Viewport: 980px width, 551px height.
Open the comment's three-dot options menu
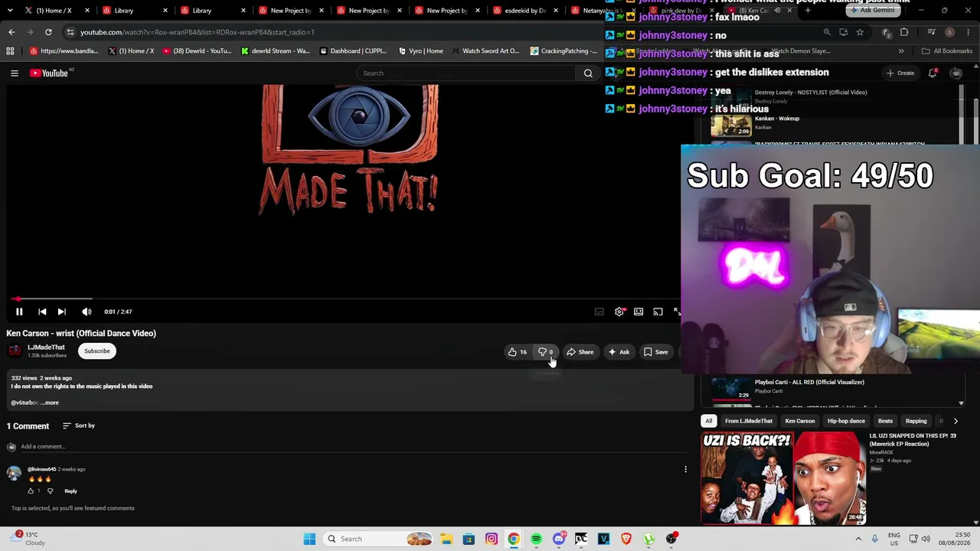[685, 469]
